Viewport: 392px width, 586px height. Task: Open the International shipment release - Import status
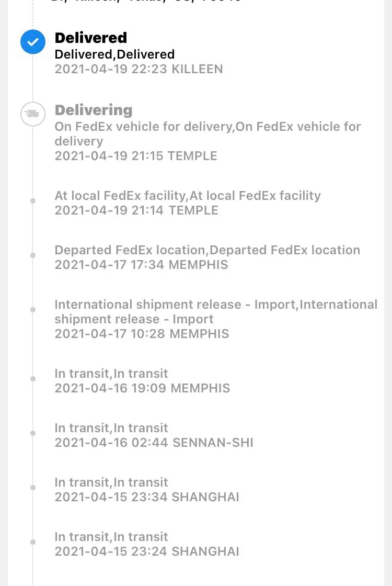[x=215, y=311]
